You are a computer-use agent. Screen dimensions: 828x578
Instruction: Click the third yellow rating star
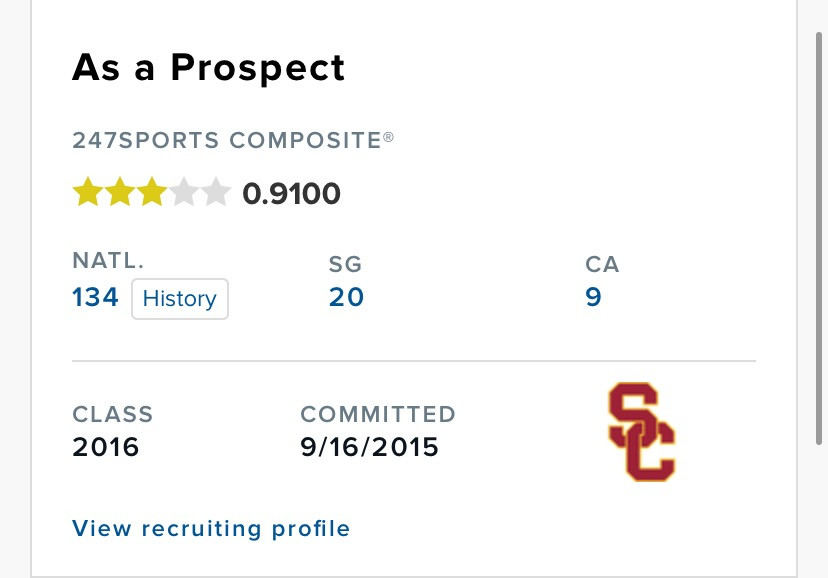tap(152, 192)
